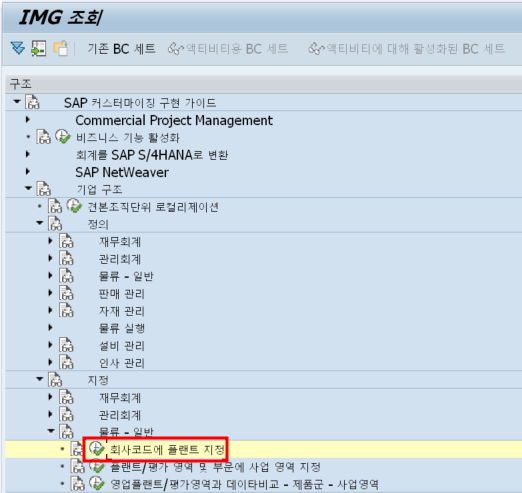Viewport: 522px width, 493px height.
Task: Expand the Commercial Project Management node
Action: 28,119
